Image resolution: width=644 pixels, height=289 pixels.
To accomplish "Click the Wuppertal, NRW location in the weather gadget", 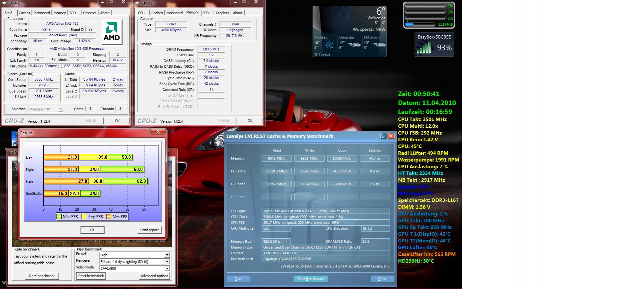I will coord(369,29).
